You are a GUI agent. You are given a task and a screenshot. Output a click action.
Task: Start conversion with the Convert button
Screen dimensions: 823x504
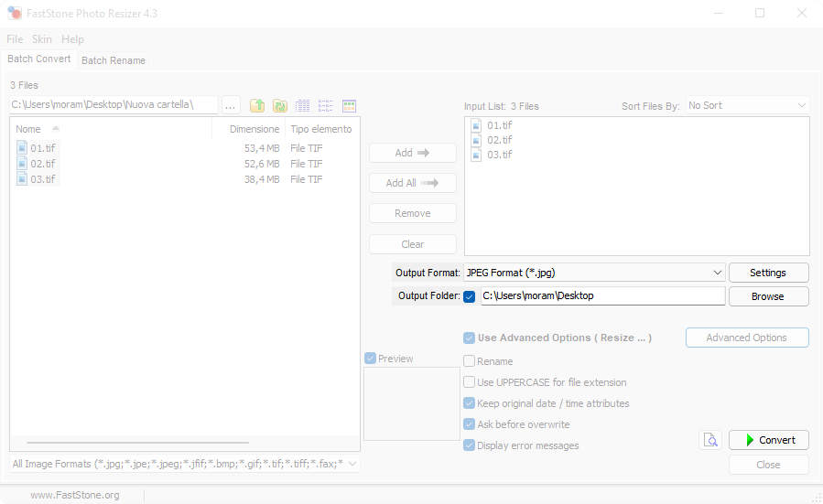coord(768,440)
